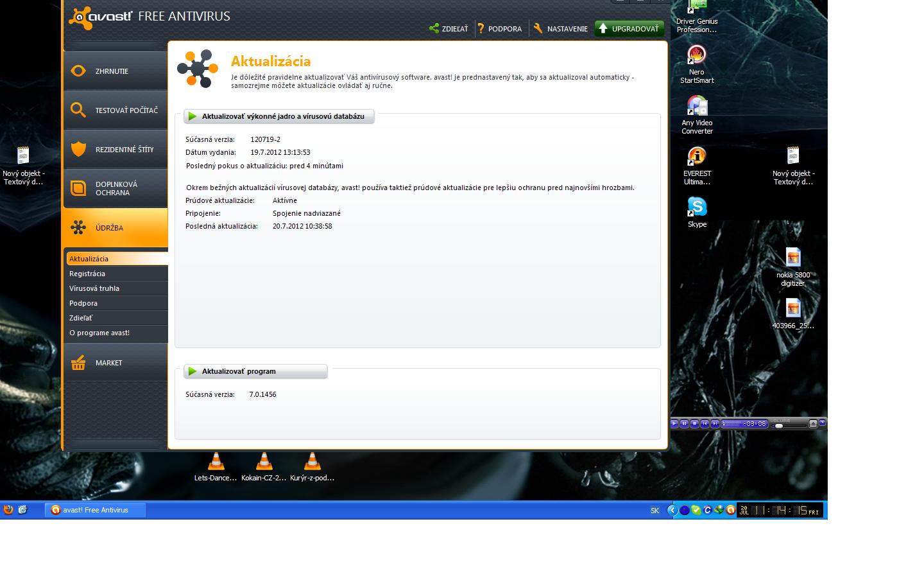Select the Kokain-CZ VLC media file
The height and width of the screenshot is (578, 924).
pos(264,467)
